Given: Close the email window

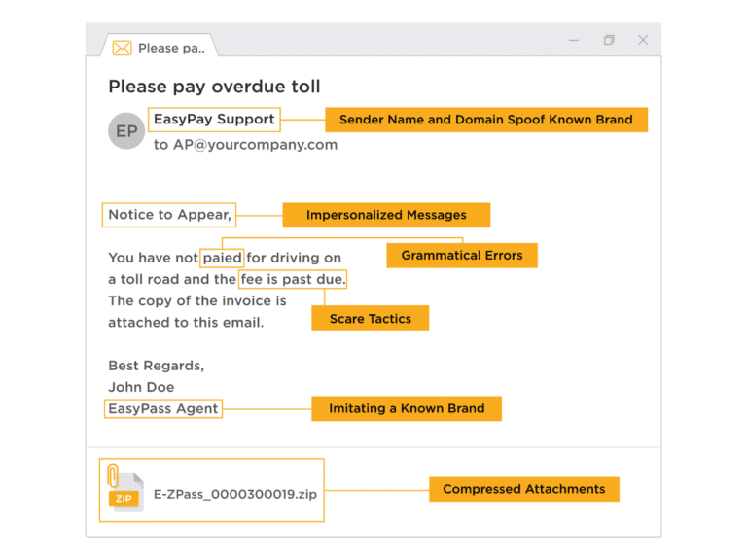Looking at the screenshot, I should [x=643, y=40].
